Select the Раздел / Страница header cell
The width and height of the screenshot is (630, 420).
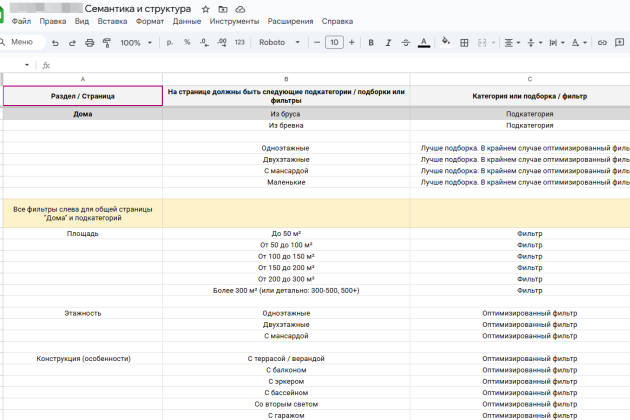[83, 96]
